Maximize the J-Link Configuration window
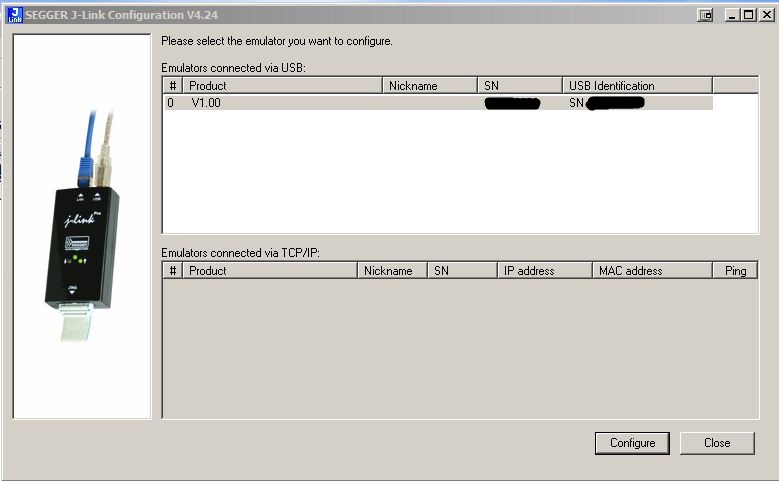Screen dimensions: 779x481 [748, 15]
